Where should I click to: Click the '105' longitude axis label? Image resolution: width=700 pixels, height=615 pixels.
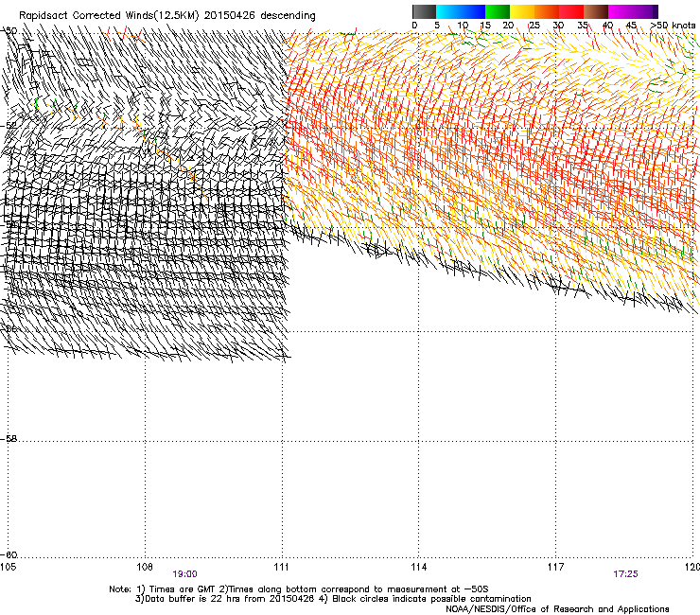[x=8, y=567]
